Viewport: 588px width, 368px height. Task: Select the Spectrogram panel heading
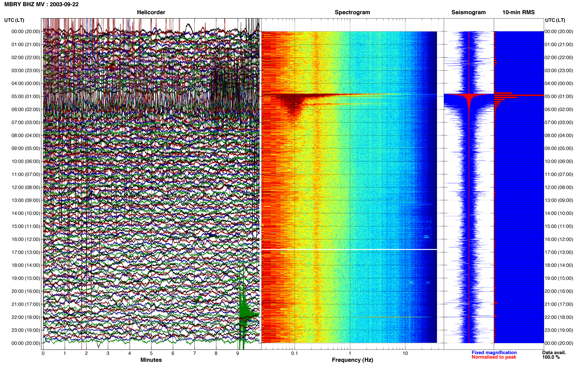[x=352, y=12]
